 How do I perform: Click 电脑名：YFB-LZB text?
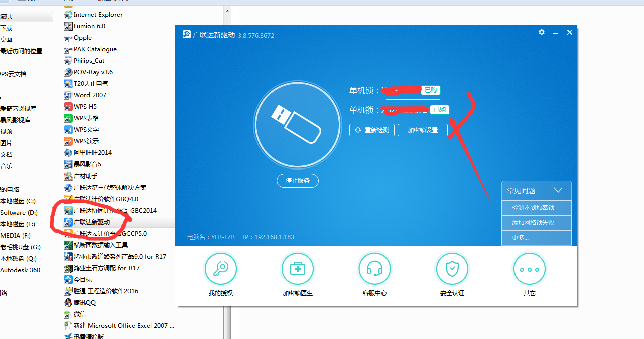tap(211, 237)
